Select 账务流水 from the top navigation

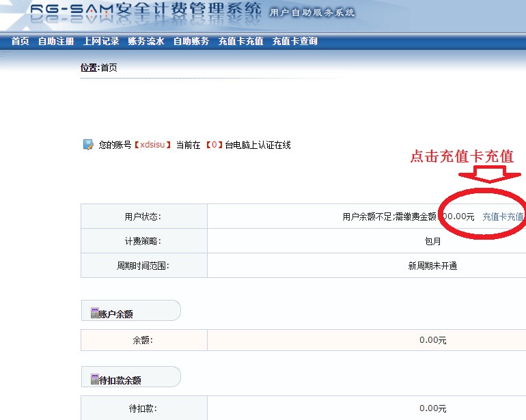[x=146, y=42]
